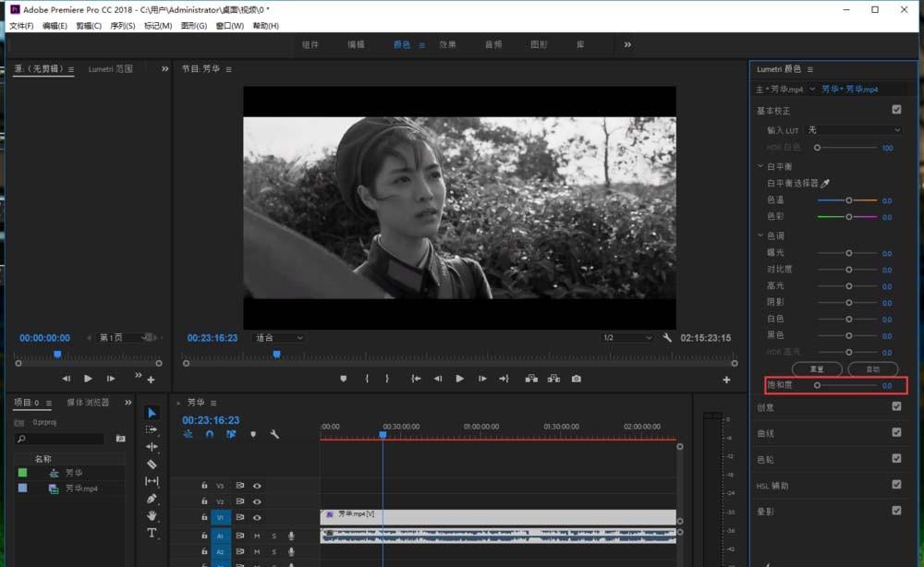Mute the A1 audio track
This screenshot has height=567, width=924.
coord(257,536)
